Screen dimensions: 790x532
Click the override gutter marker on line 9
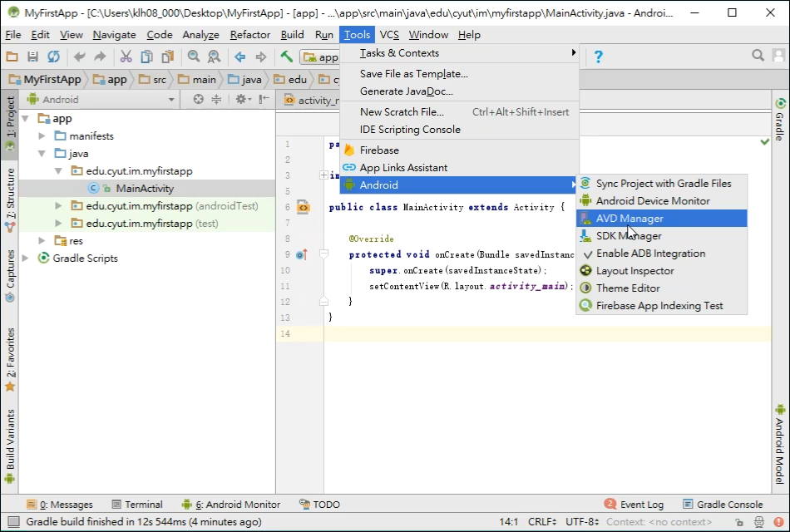click(302, 254)
